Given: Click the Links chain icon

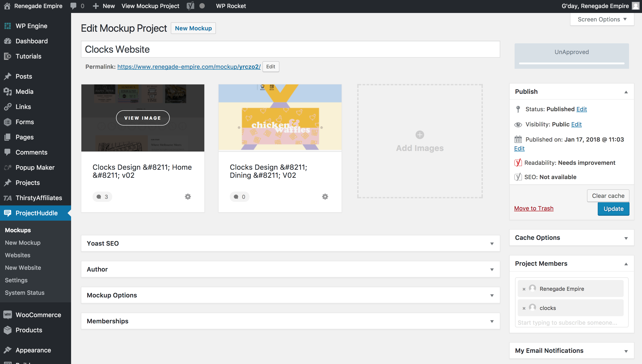Looking at the screenshot, I should [x=8, y=107].
